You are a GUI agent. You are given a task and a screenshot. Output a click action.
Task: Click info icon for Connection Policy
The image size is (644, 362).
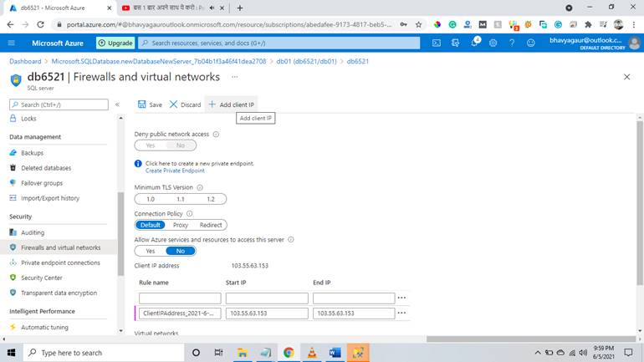click(189, 213)
